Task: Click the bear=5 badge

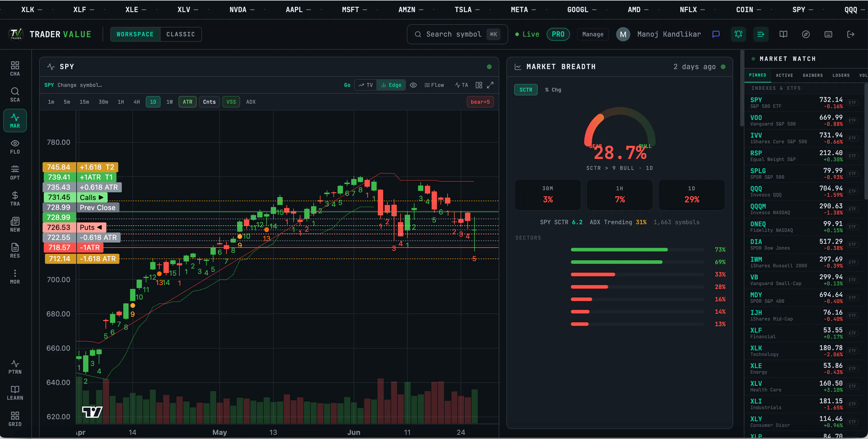Action: click(480, 102)
